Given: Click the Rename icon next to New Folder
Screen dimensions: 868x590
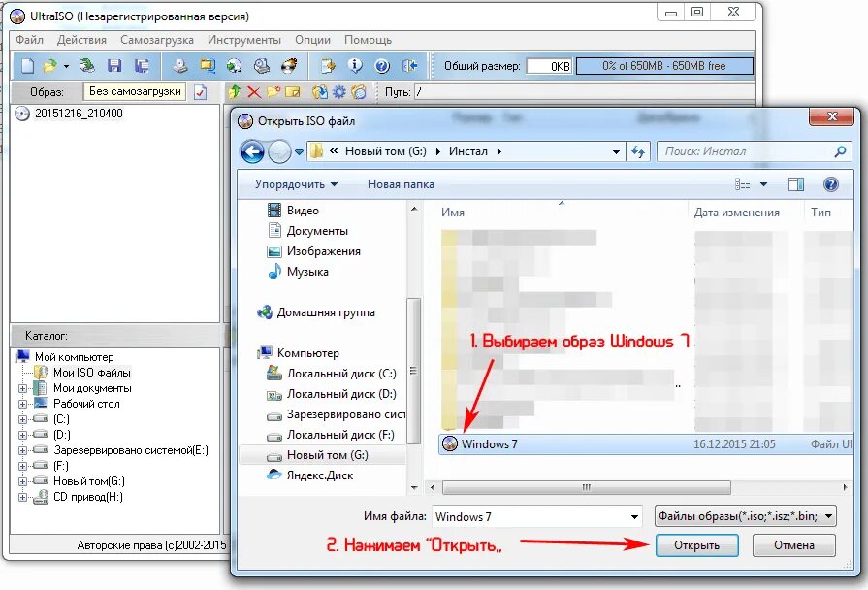Looking at the screenshot, I should (292, 92).
